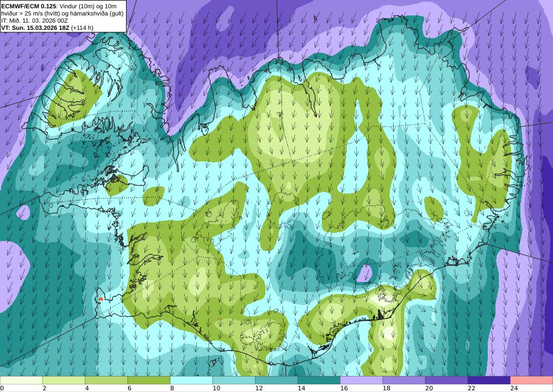
Task: Click the legend label "2"
Action: point(44,388)
